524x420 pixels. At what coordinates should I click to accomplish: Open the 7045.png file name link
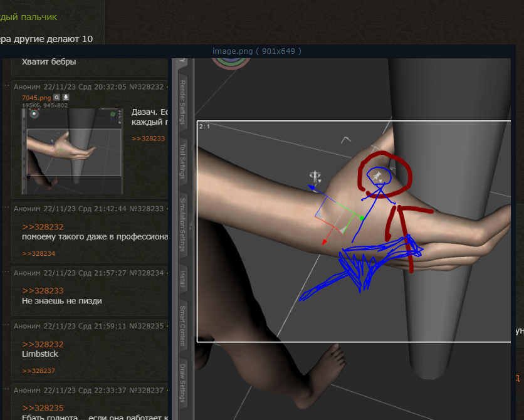click(x=36, y=98)
